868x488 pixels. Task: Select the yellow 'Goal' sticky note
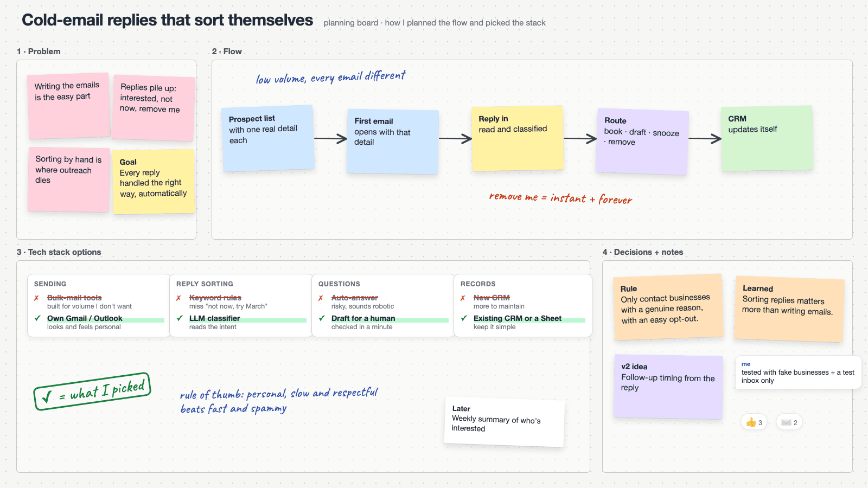coord(154,182)
